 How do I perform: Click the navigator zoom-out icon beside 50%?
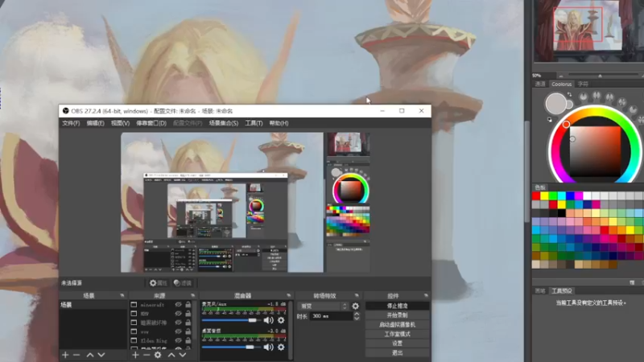[x=561, y=76]
